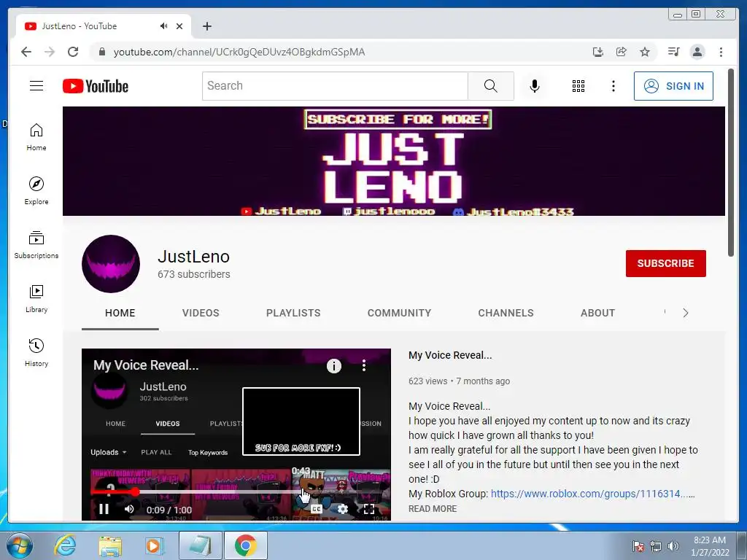The height and width of the screenshot is (560, 747).
Task: Open Chrome three-dot menu
Action: (x=721, y=52)
